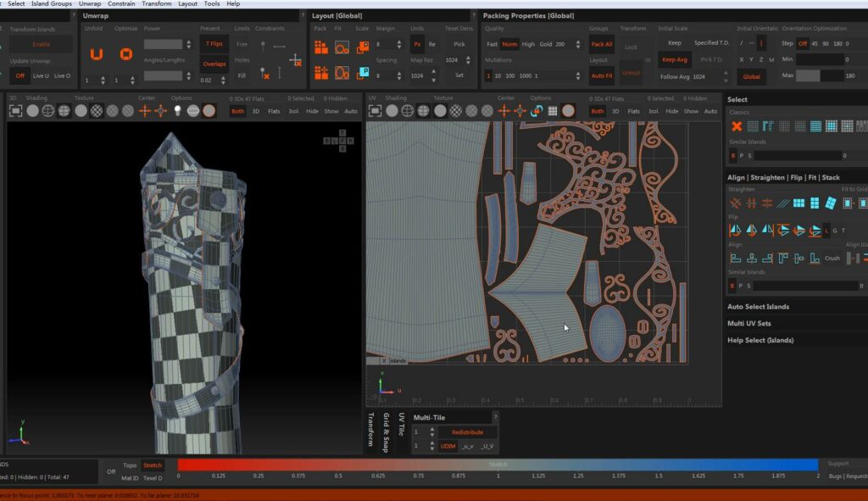This screenshot has width=868, height=501.
Task: Open the Island Groups menu
Action: [x=52, y=4]
